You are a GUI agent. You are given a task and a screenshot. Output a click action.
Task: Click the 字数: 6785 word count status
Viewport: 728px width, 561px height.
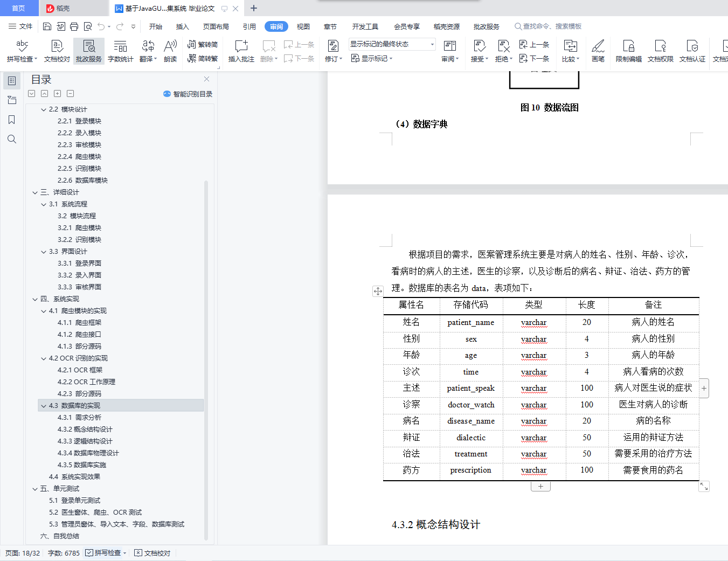click(x=64, y=553)
